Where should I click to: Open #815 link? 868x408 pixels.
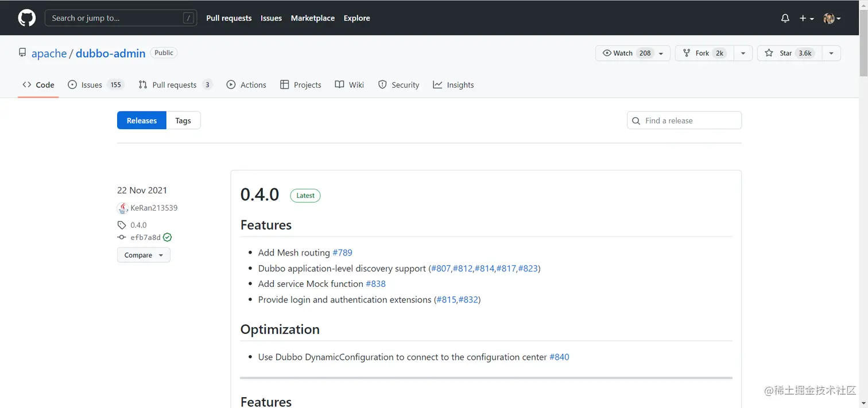coord(446,300)
